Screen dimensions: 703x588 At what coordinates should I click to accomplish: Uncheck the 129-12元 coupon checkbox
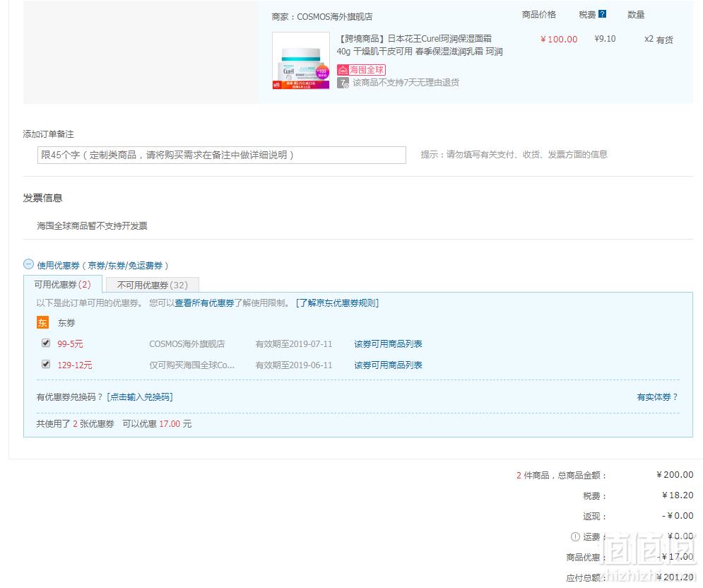point(46,364)
